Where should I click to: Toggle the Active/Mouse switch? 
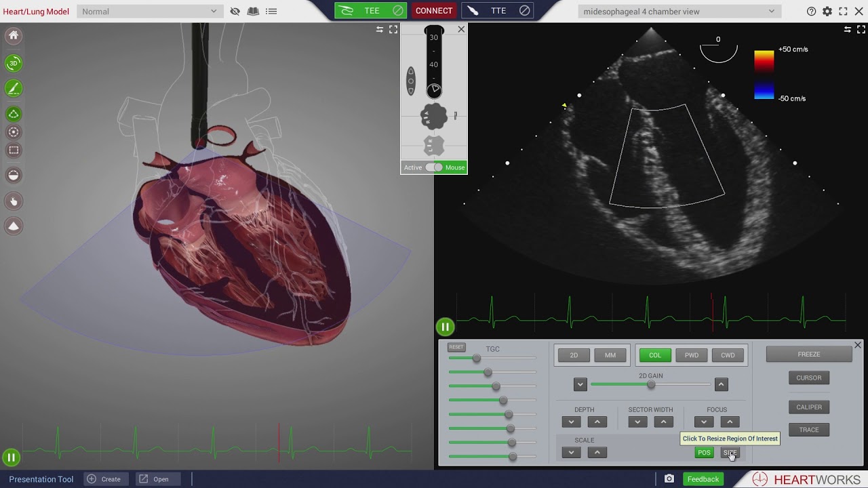434,167
